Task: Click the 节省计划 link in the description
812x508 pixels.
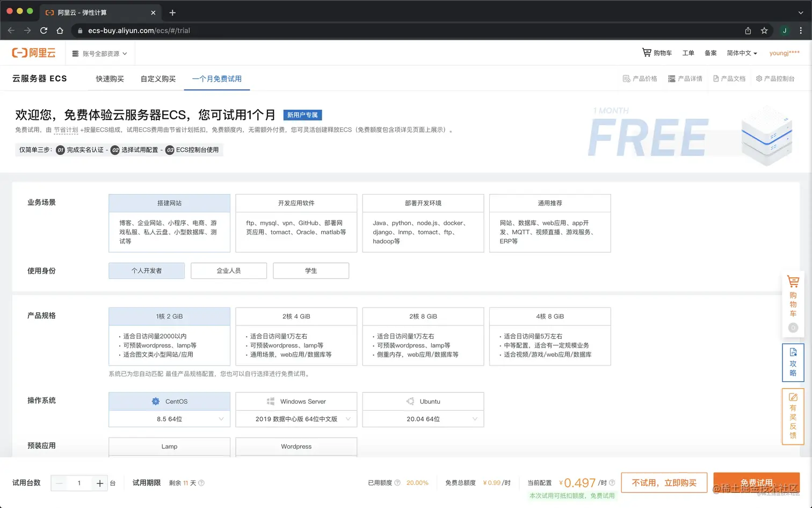Action: point(66,130)
